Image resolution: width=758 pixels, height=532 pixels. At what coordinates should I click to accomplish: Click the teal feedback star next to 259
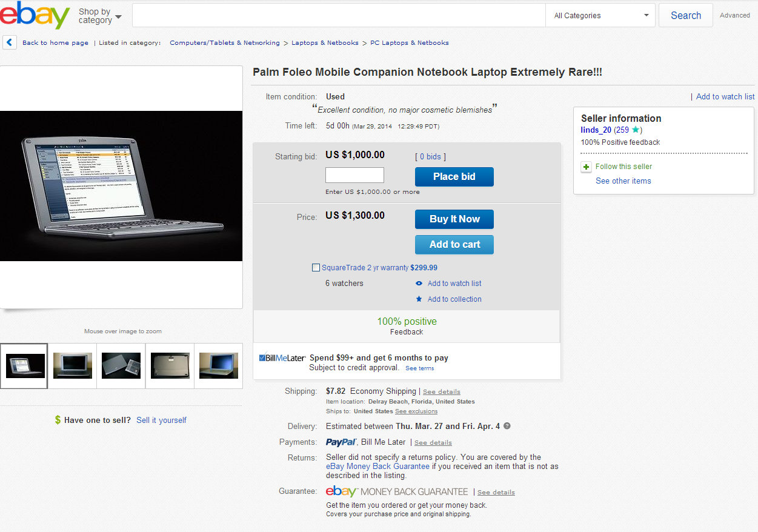pos(636,130)
